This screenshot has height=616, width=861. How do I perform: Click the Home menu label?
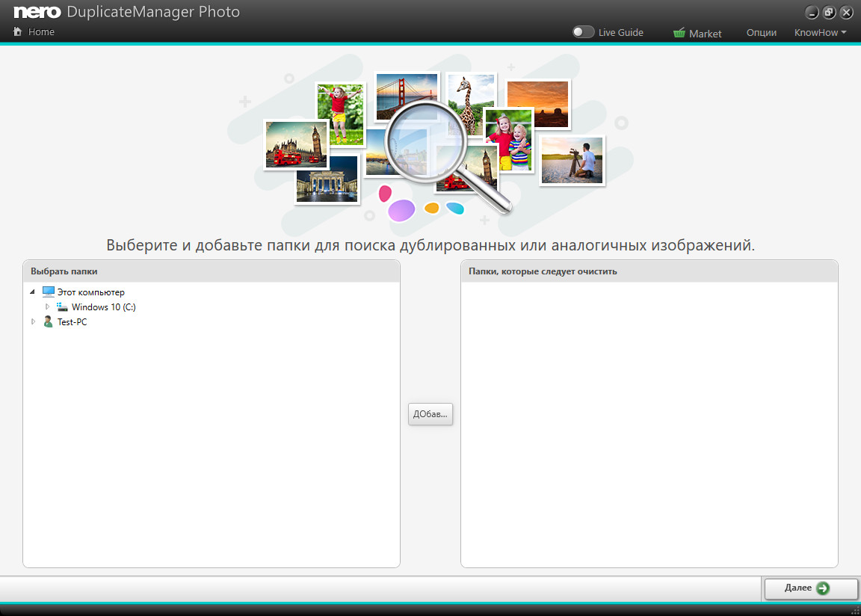point(41,32)
